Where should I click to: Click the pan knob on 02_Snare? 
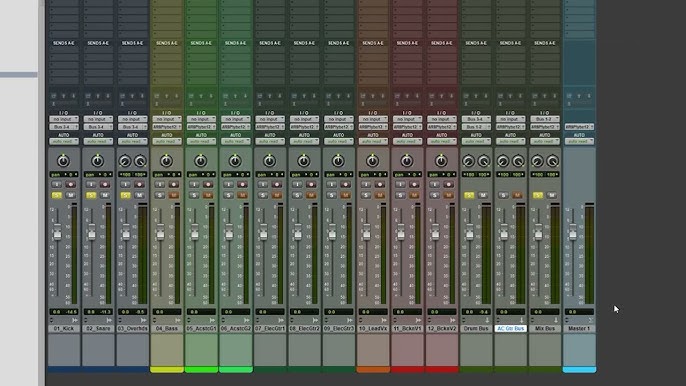[98, 161]
